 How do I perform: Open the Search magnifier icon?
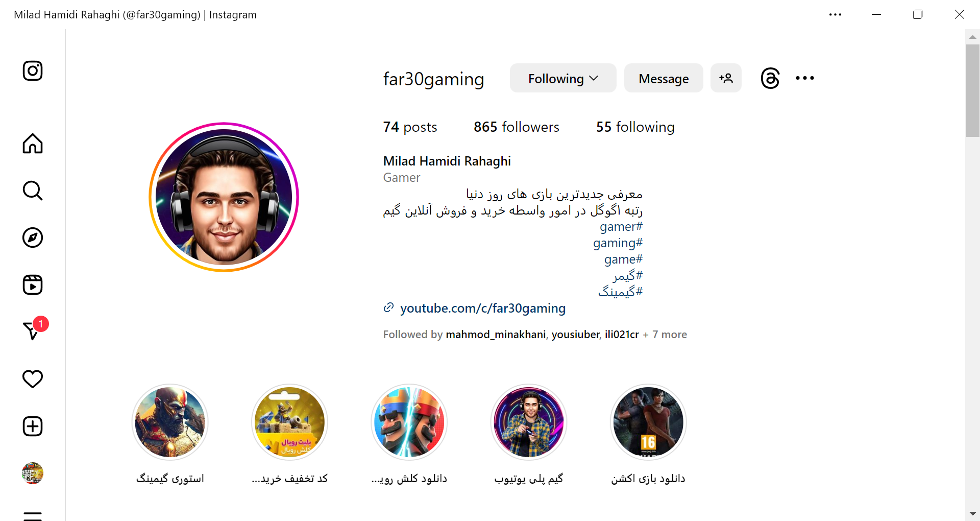[x=33, y=191]
